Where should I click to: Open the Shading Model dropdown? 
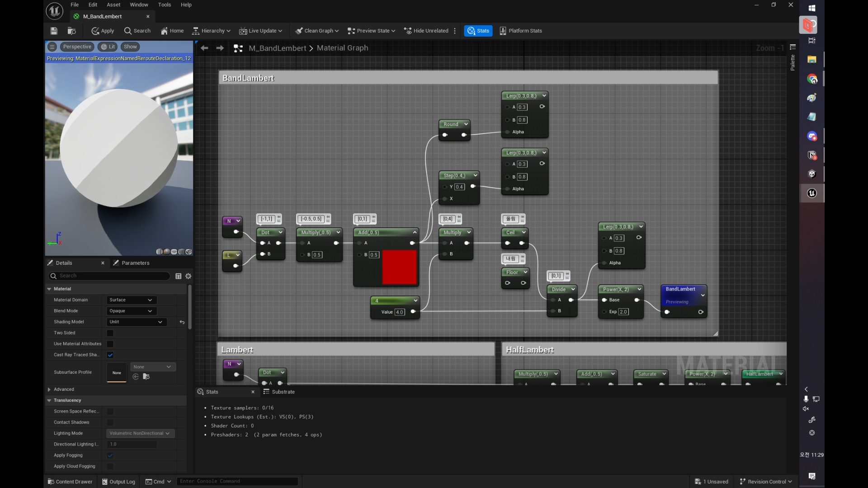click(x=136, y=322)
